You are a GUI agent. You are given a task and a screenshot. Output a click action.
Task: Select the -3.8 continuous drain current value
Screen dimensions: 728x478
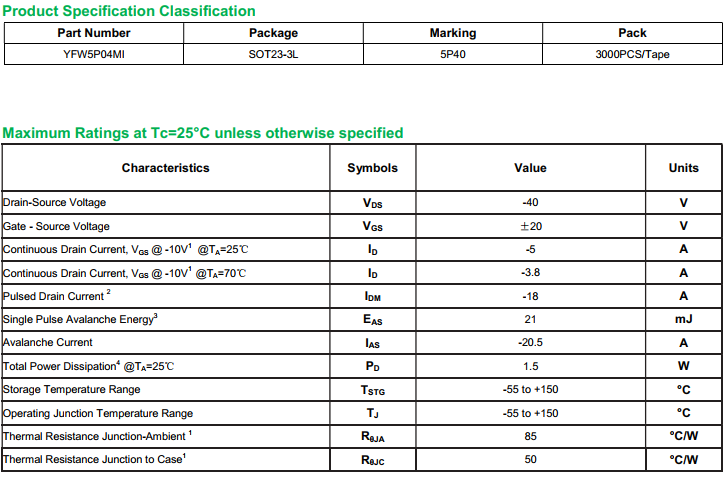click(530, 272)
